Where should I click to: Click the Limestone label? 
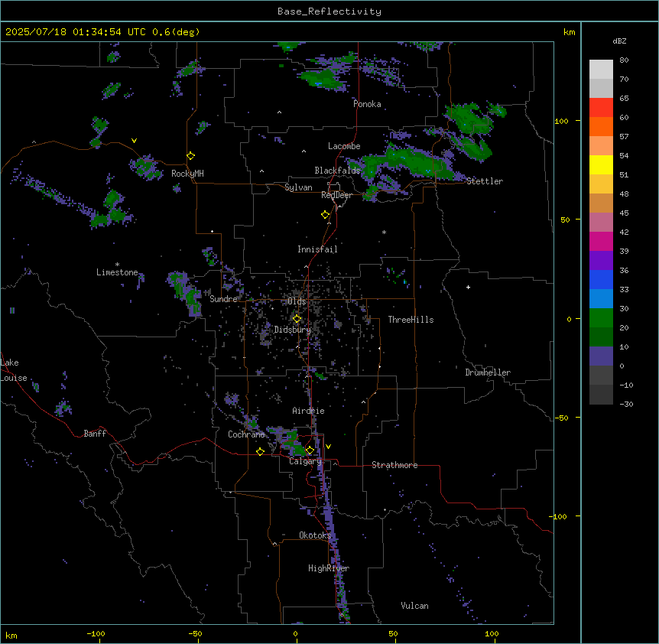point(117,272)
